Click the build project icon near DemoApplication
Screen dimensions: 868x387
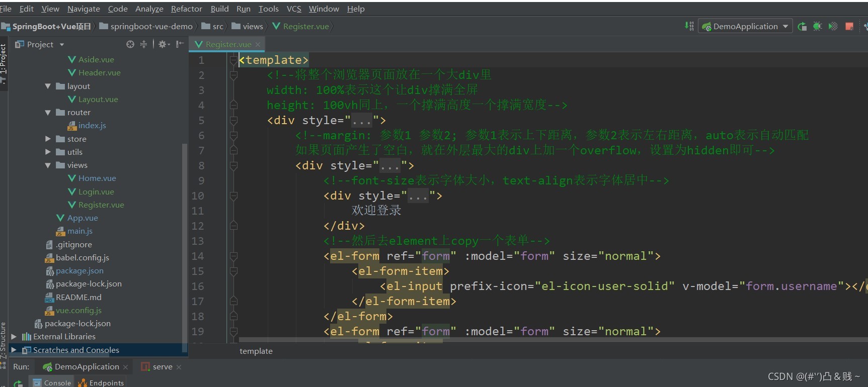[x=689, y=26]
